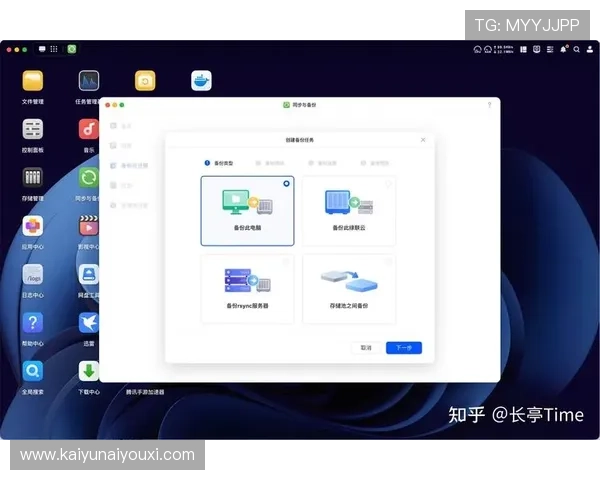This screenshot has width=600, height=480.
Task: Open the search magnifier in top bar
Action: (577, 49)
